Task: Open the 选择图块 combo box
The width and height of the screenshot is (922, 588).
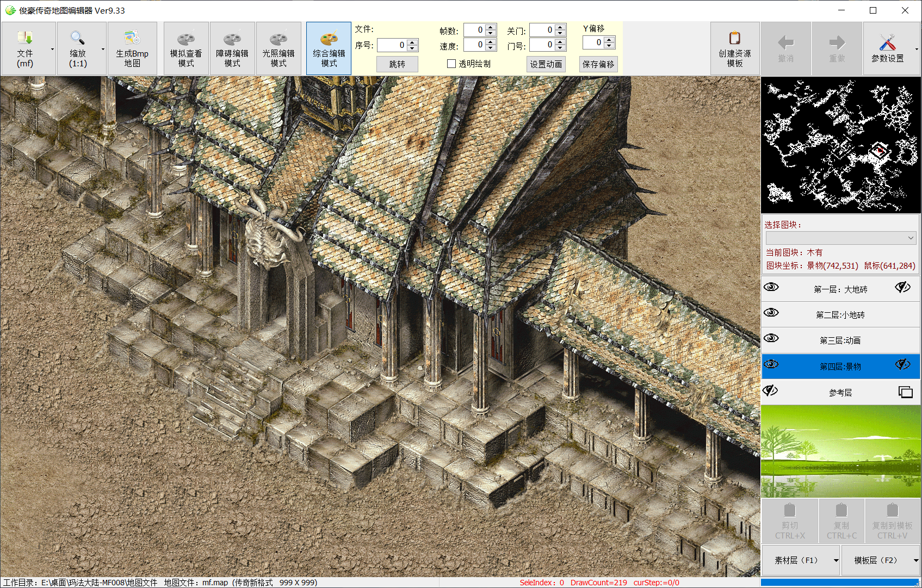Action: click(x=841, y=238)
